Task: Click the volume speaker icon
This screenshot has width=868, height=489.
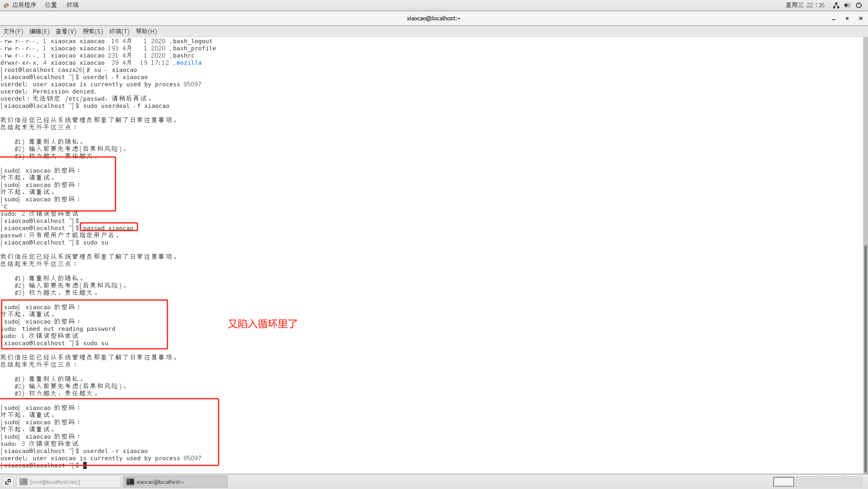Action: point(847,5)
